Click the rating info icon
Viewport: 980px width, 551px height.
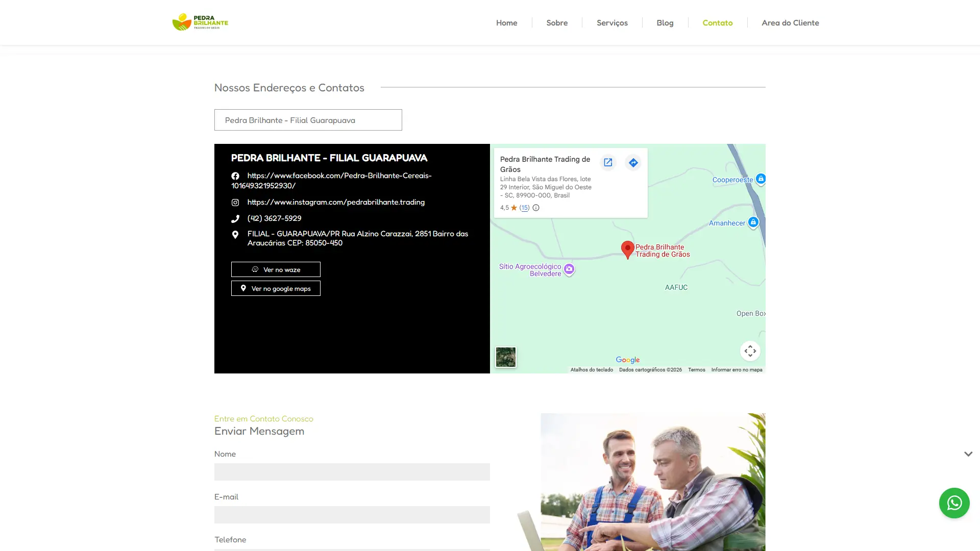click(x=536, y=208)
